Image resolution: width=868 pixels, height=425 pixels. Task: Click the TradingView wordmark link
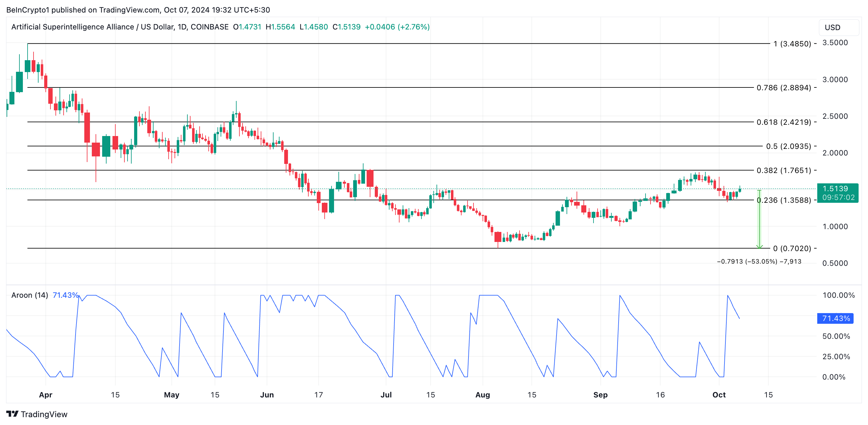44,414
